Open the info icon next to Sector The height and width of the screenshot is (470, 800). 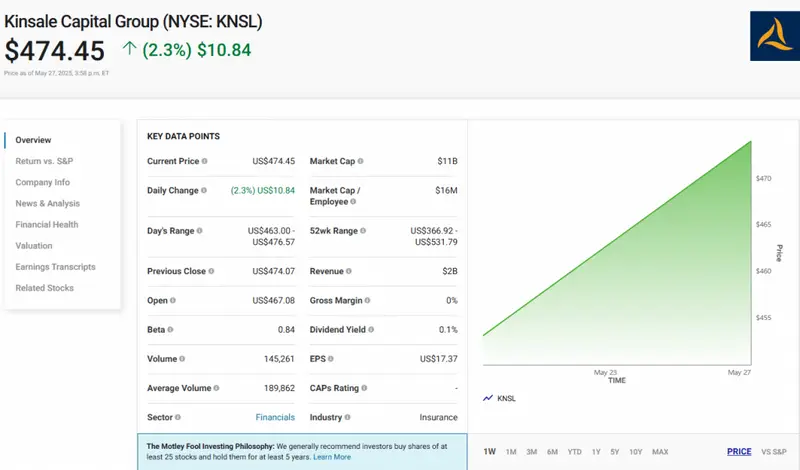point(178,417)
